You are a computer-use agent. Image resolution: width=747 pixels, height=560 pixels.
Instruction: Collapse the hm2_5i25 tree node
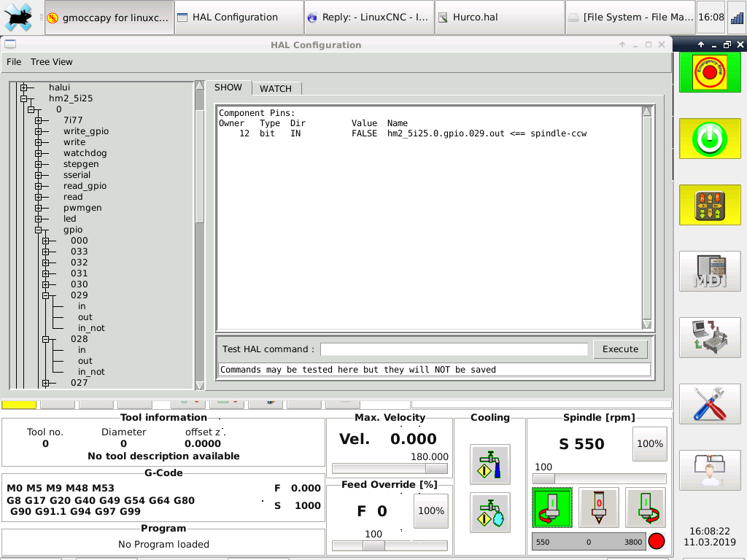coord(23,98)
